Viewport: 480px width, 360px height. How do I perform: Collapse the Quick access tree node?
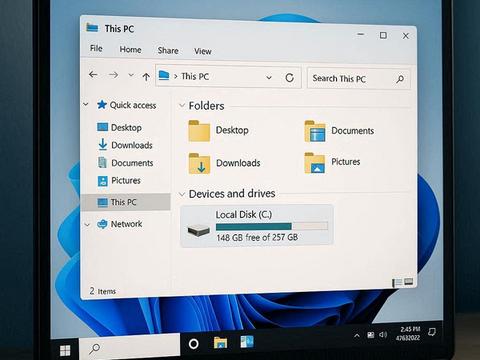86,104
